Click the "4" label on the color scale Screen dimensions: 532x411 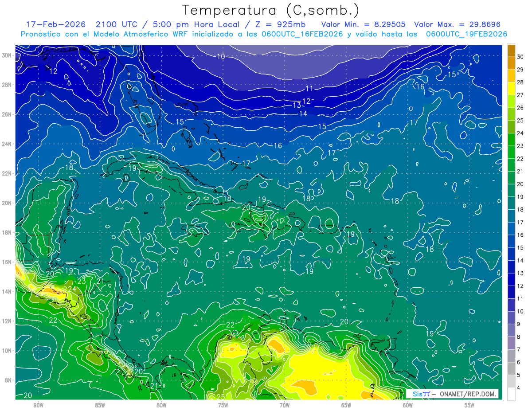click(519, 388)
